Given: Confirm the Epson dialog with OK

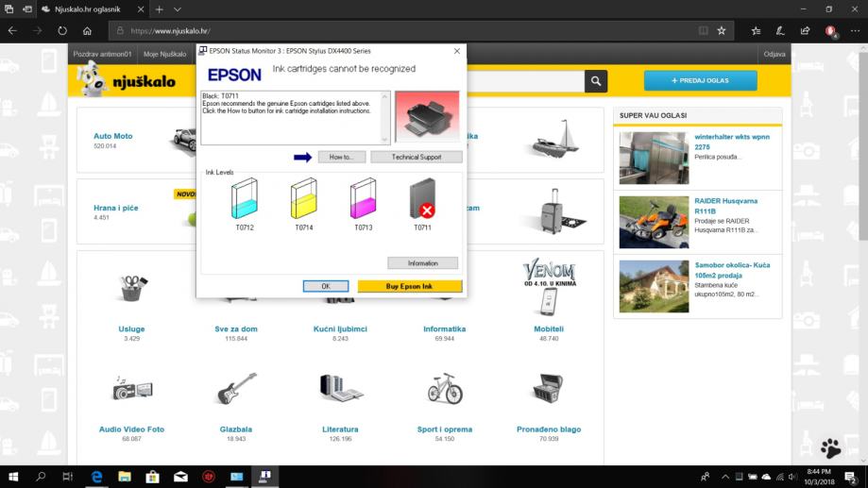Looking at the screenshot, I should coord(326,286).
